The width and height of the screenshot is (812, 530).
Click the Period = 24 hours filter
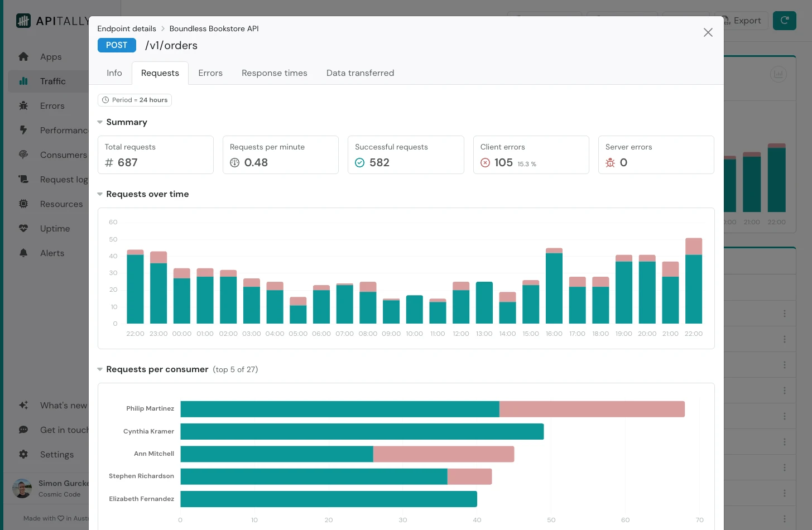[134, 100]
